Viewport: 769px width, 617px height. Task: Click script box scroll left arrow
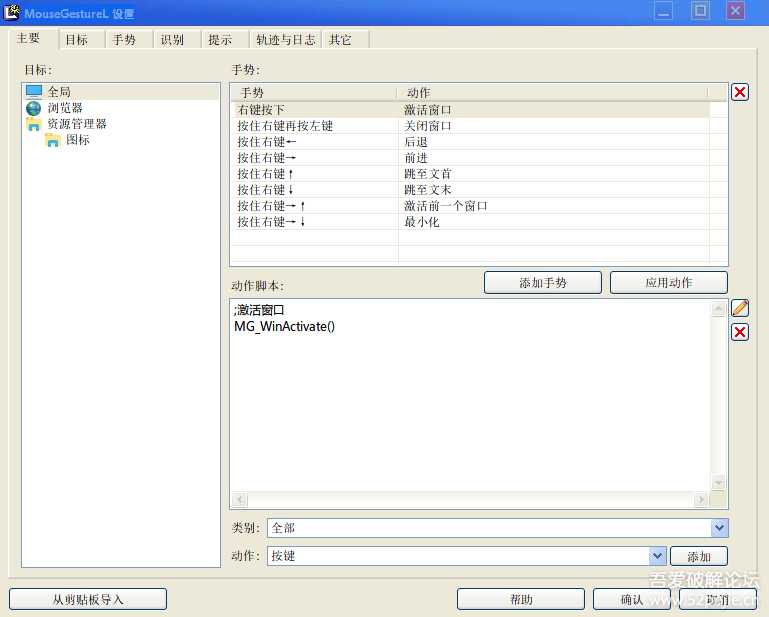point(240,500)
